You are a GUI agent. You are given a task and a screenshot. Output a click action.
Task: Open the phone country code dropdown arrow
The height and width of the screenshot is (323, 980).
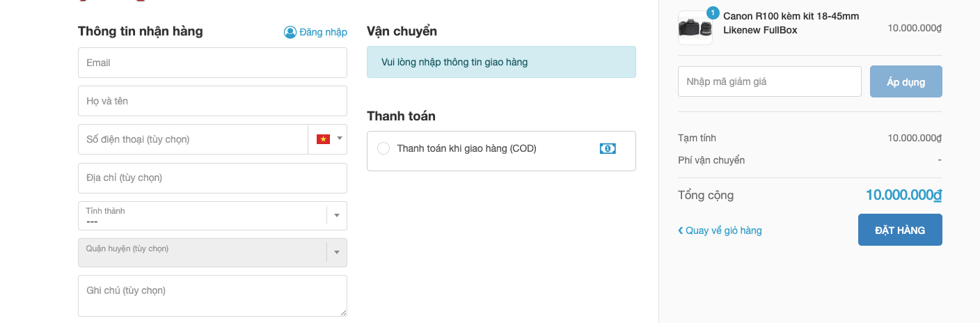[340, 139]
